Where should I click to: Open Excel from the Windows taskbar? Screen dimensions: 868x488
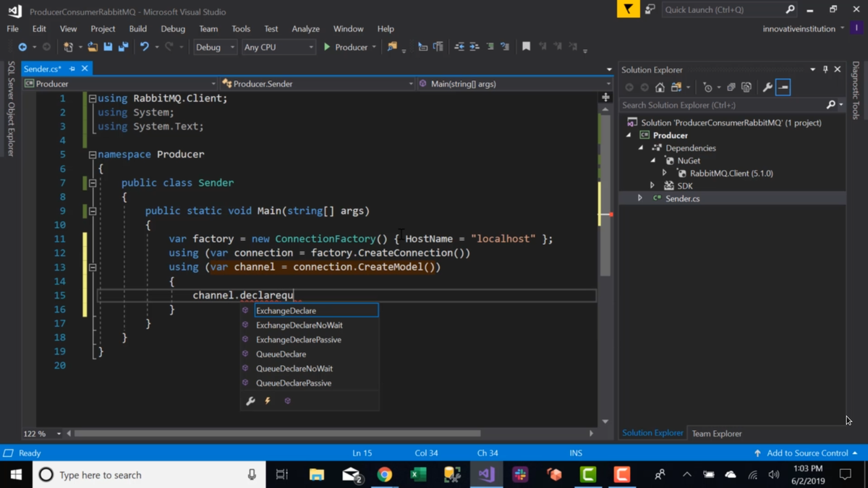coord(418,475)
